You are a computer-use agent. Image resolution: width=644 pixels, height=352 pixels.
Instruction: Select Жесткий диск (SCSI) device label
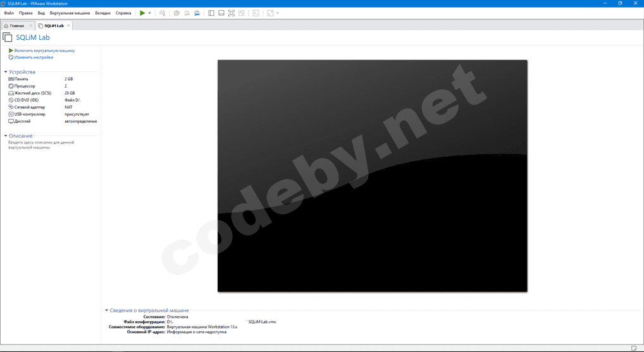[33, 93]
